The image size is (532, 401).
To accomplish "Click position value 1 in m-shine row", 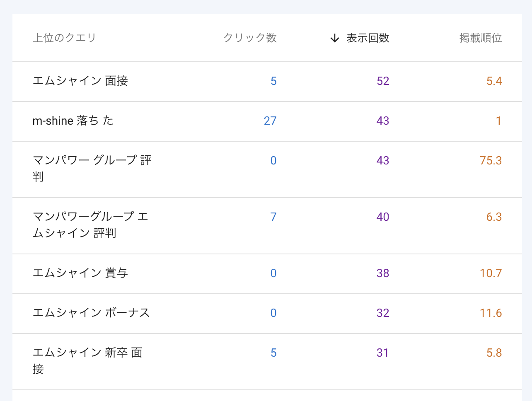I will [x=498, y=121].
